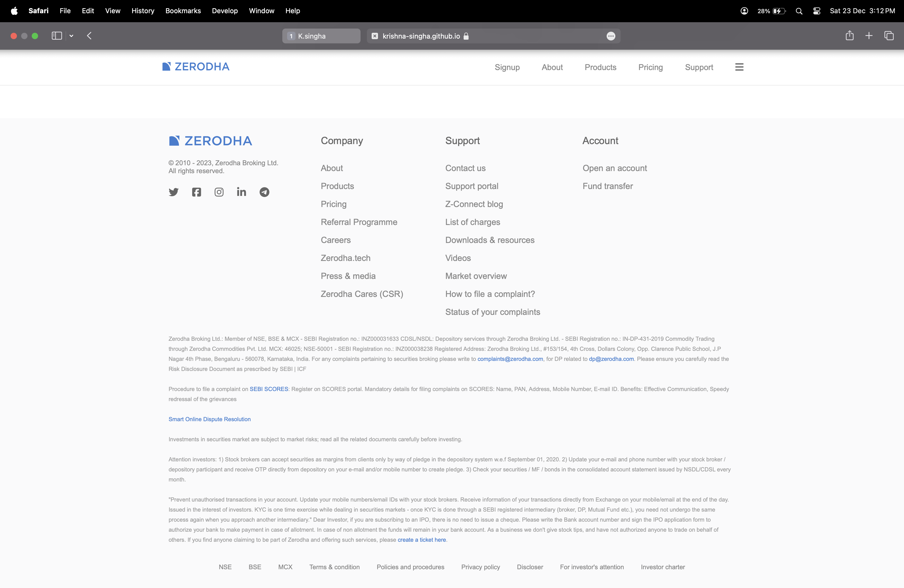Open page options ellipsis in address bar
This screenshot has width=904, height=588.
(x=611, y=36)
